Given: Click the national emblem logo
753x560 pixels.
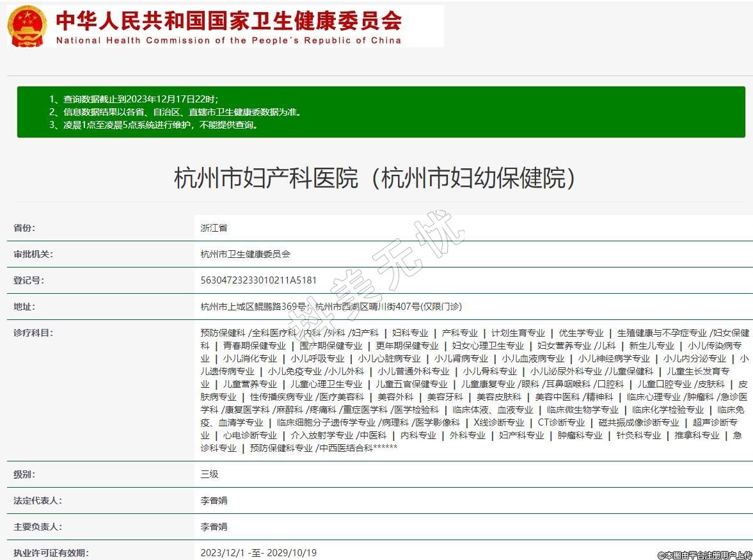Looking at the screenshot, I should [x=27, y=26].
